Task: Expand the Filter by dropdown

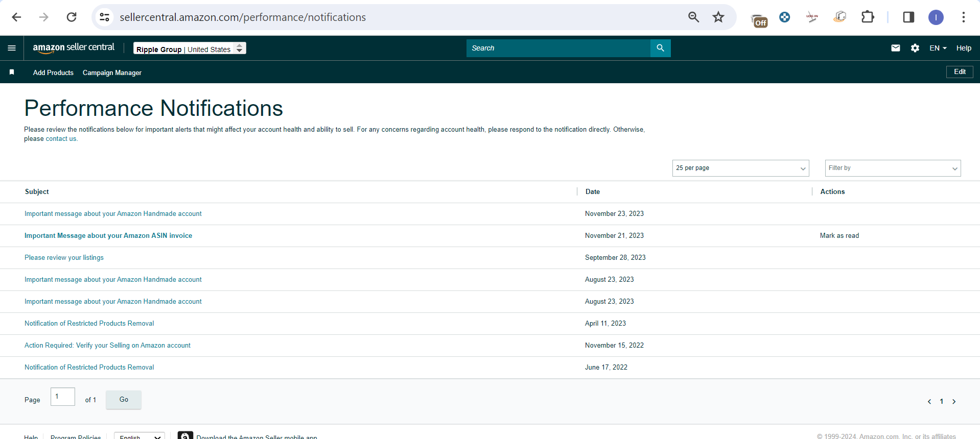Action: pos(893,168)
